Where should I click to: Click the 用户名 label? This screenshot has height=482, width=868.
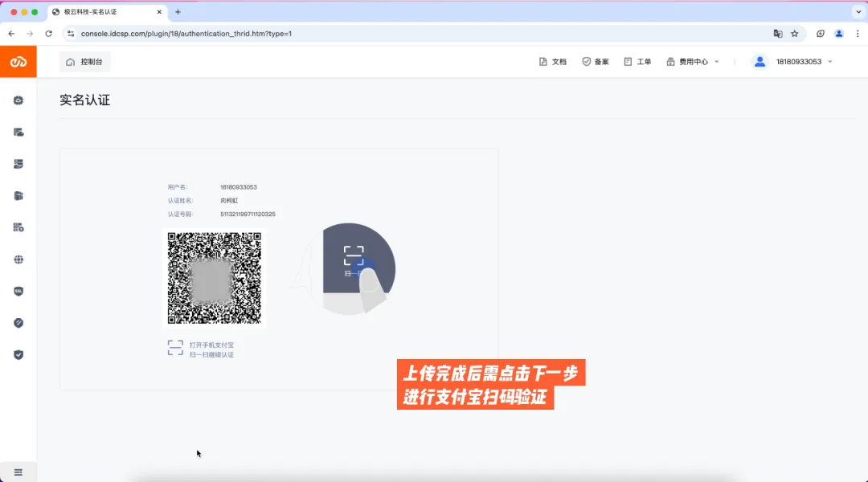(x=178, y=187)
